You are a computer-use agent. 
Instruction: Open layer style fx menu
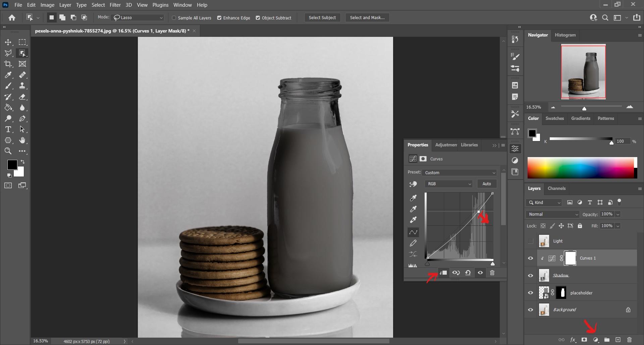pos(573,340)
